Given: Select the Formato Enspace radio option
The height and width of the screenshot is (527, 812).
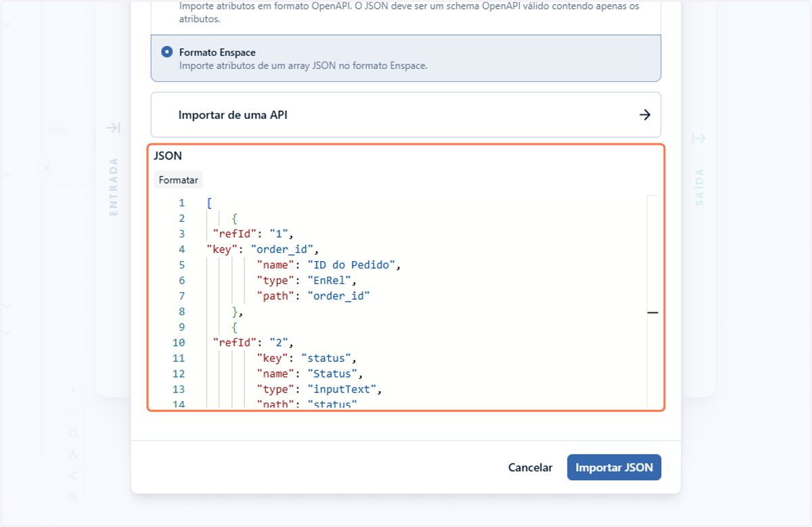Looking at the screenshot, I should [x=167, y=52].
